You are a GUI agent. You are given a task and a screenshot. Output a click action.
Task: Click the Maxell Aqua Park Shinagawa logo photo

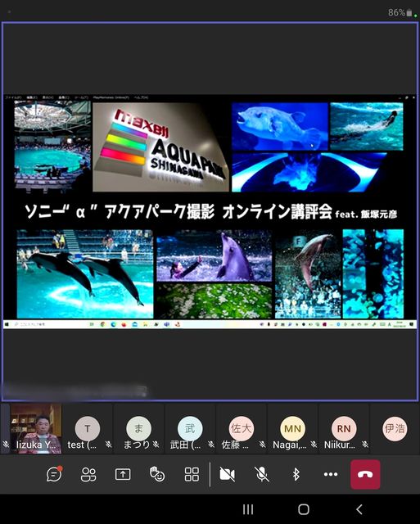[160, 147]
